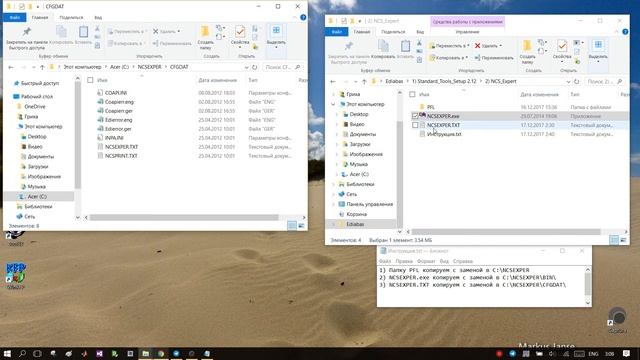Click Создать папку folder icon in CFGDAT ribbon
The image size is (640, 360).
(x=205, y=31)
